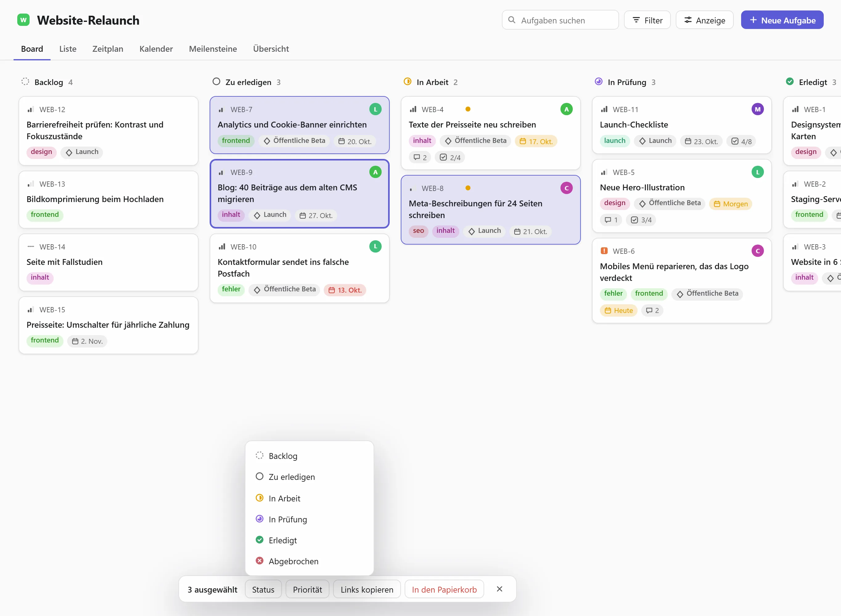Open the 3/4 checklist on WEB-5
The width and height of the screenshot is (841, 616).
pyautogui.click(x=641, y=220)
